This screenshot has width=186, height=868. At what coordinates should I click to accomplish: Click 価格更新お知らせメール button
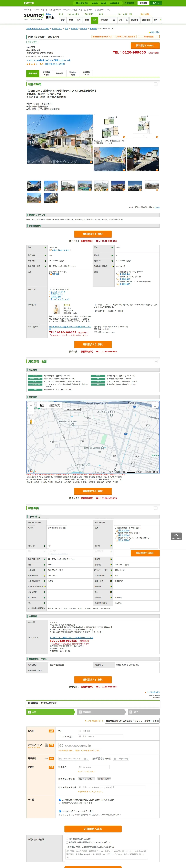[x=102, y=37]
